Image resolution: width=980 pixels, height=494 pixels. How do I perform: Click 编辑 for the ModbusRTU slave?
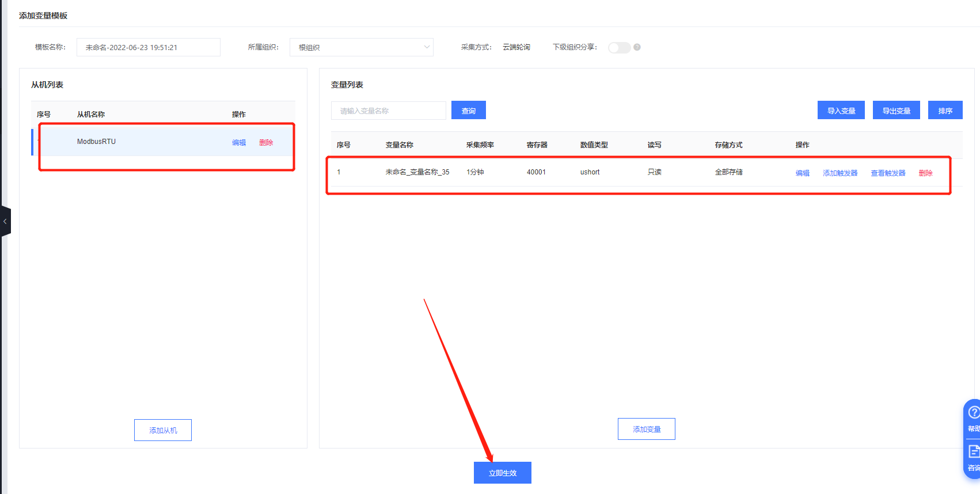click(239, 142)
